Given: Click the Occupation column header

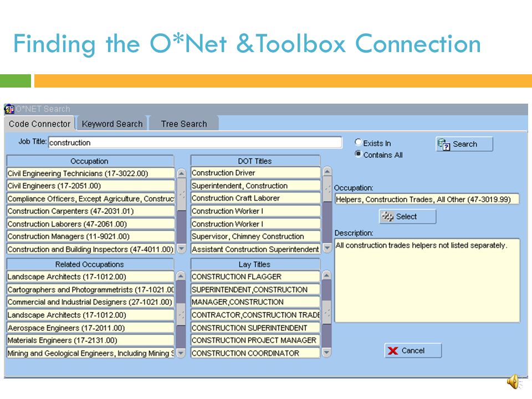Looking at the screenshot, I should (90, 161).
